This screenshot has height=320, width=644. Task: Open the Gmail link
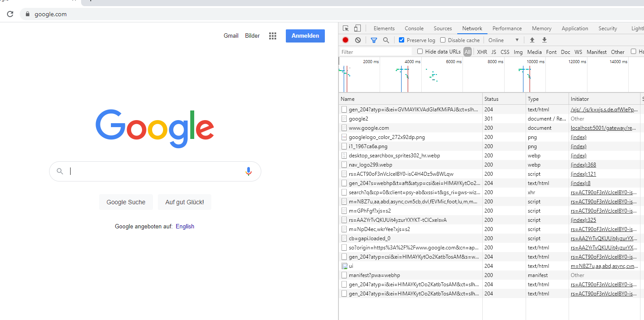point(231,36)
